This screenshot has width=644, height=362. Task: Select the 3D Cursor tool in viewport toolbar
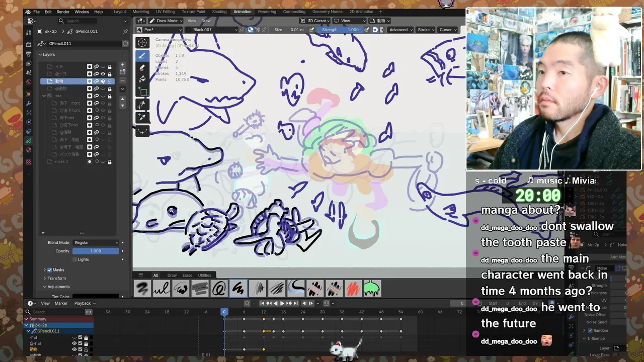(x=142, y=43)
